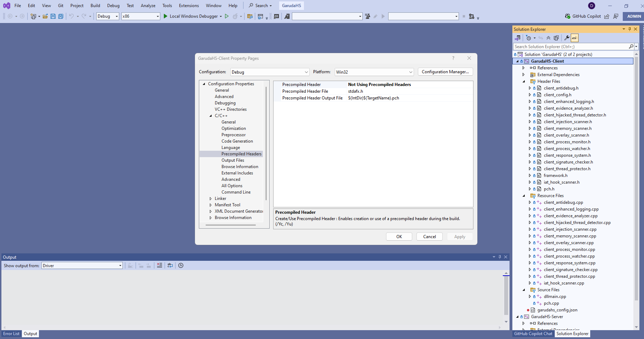This screenshot has width=644, height=339.
Task: Click the GitHub Copilot status icon
Action: click(568, 16)
